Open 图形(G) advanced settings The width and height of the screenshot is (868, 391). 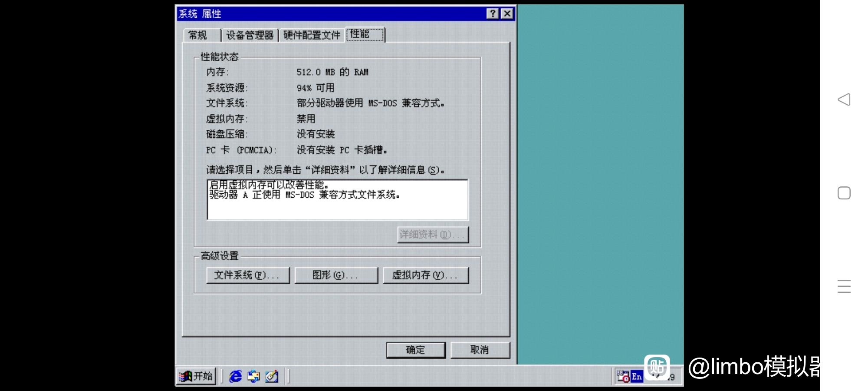336,275
